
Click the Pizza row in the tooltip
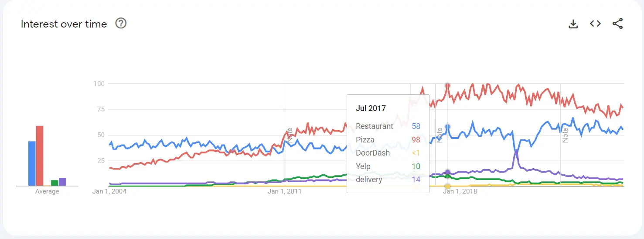tap(388, 140)
